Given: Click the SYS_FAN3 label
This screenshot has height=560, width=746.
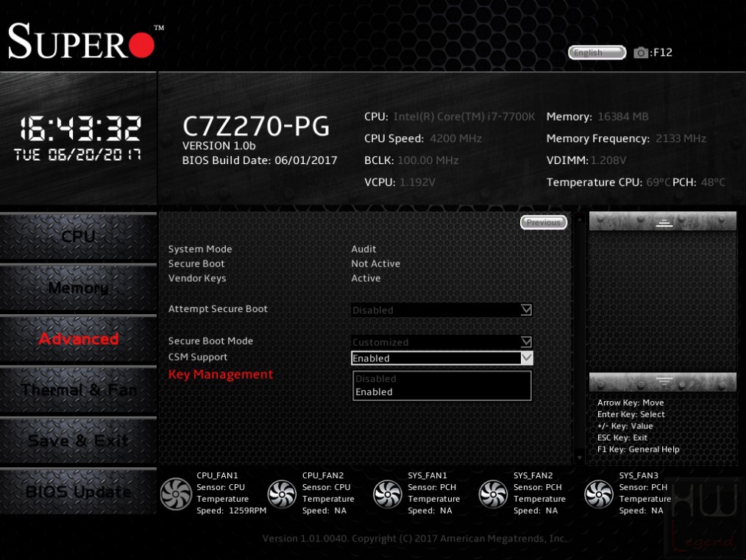Looking at the screenshot, I should pos(639,475).
